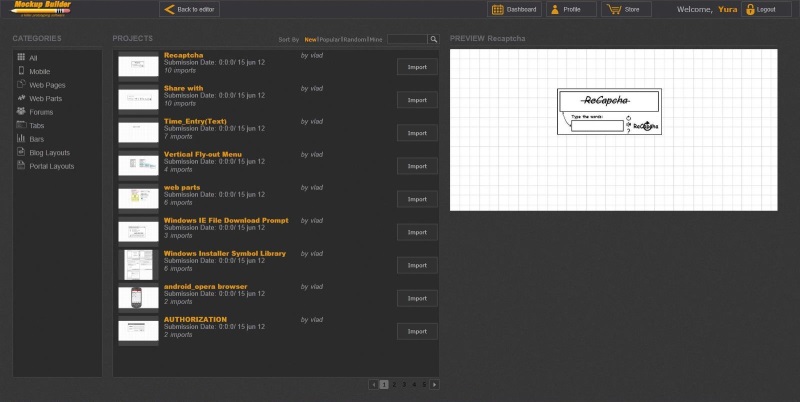This screenshot has width=800, height=402.
Task: Sort projects by Popular
Action: tap(330, 39)
